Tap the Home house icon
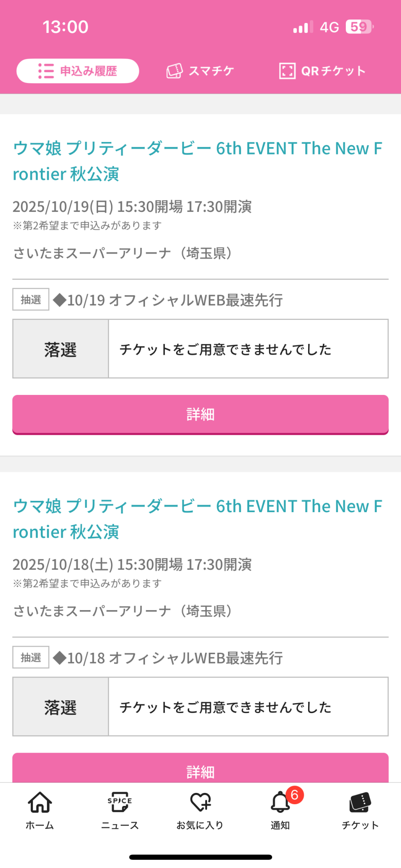The width and height of the screenshot is (401, 868). (x=40, y=802)
